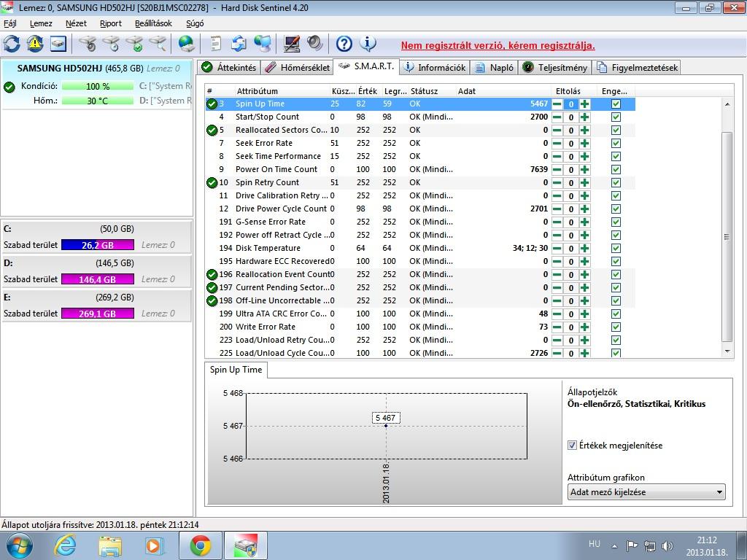Click the D: drive free space bar
747x560 pixels.
(98, 279)
